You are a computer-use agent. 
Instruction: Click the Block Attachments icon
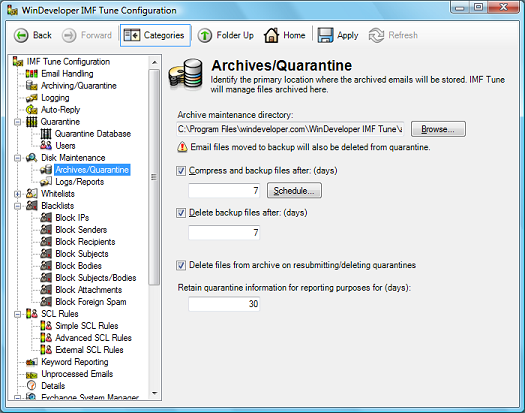[x=46, y=290]
